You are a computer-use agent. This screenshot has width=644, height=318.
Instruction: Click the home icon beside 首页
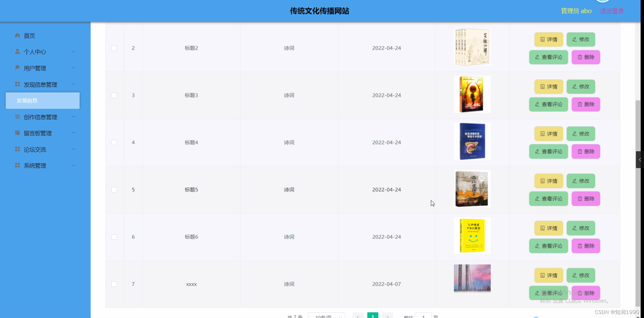17,35
